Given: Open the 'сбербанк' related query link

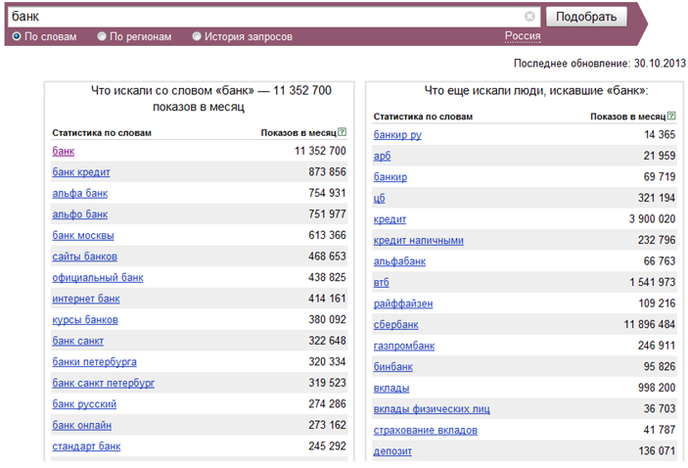Looking at the screenshot, I should coord(396,325).
